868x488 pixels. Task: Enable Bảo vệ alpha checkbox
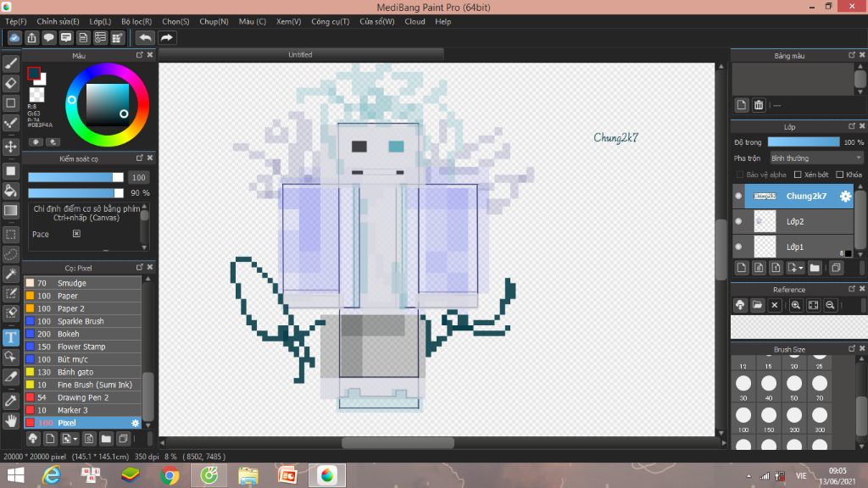point(739,175)
